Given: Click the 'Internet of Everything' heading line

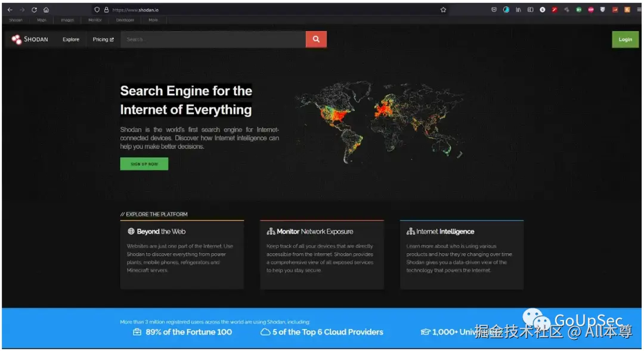Looking at the screenshot, I should pyautogui.click(x=186, y=110).
